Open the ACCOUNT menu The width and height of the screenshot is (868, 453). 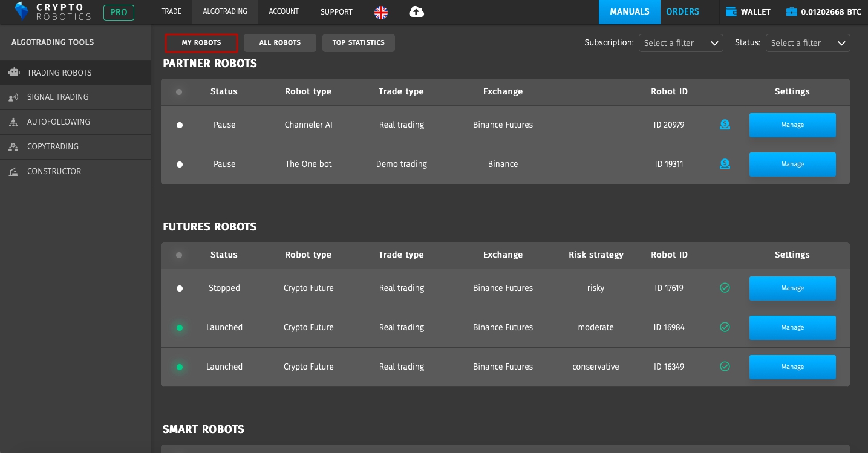coord(284,11)
